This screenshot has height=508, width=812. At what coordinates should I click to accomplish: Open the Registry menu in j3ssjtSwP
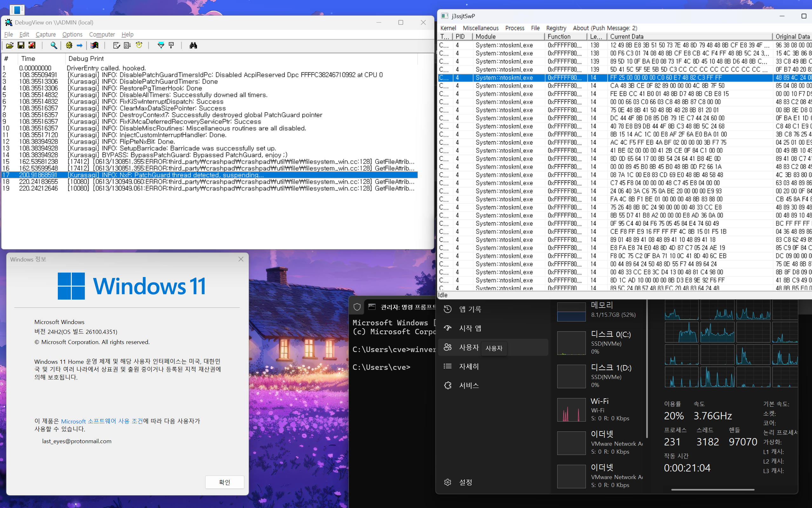pos(556,28)
